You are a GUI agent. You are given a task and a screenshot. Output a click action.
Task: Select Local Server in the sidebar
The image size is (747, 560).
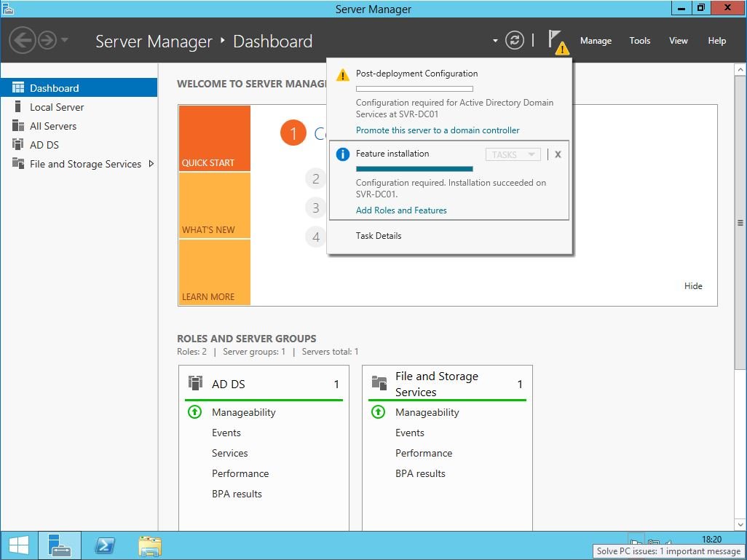click(57, 107)
